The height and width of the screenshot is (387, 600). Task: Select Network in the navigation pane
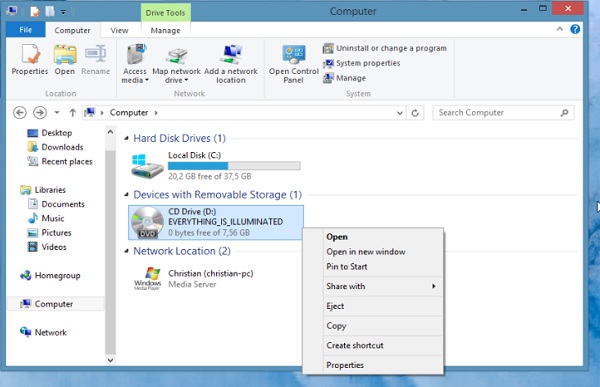[43, 332]
